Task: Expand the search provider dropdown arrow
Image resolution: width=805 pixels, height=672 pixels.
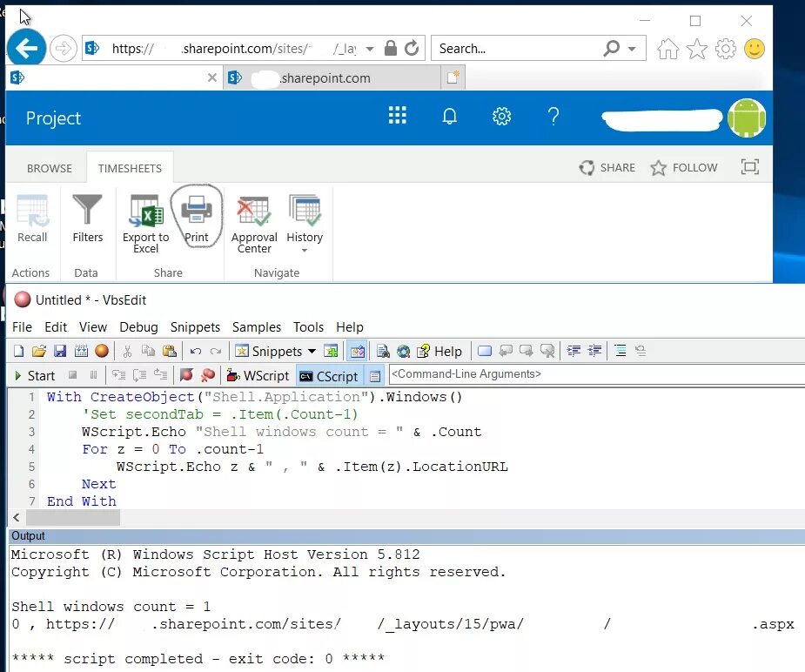Action: point(632,50)
